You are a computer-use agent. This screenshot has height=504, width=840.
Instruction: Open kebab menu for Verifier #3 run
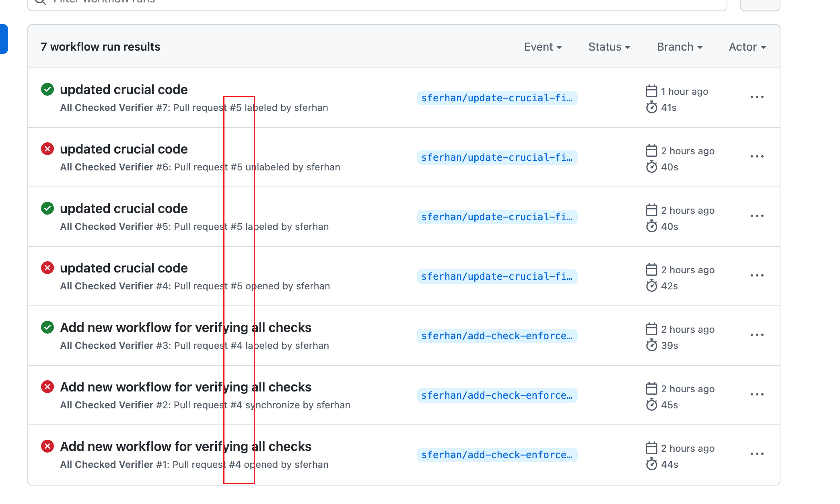(x=757, y=335)
